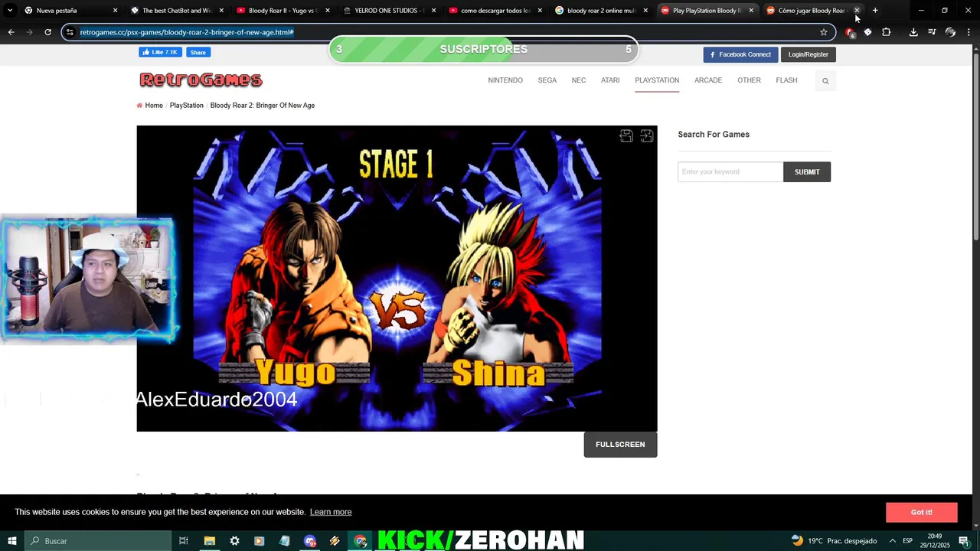The image size is (980, 551).
Task: Open File Explorer from taskbar
Action: pyautogui.click(x=209, y=541)
